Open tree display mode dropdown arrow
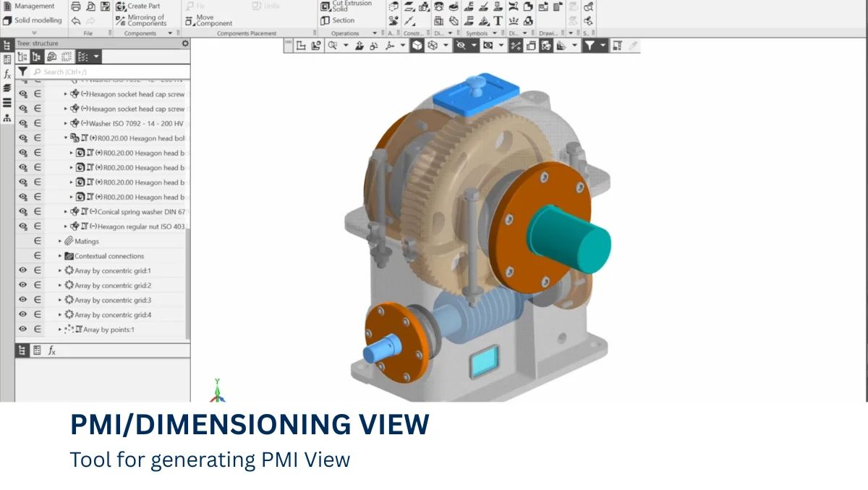The image size is (868, 490). 96,56
